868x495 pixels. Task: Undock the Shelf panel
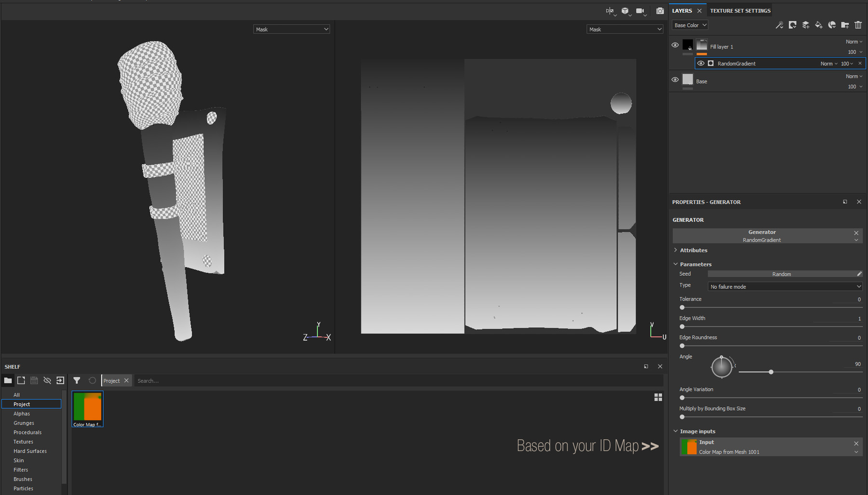(x=646, y=366)
